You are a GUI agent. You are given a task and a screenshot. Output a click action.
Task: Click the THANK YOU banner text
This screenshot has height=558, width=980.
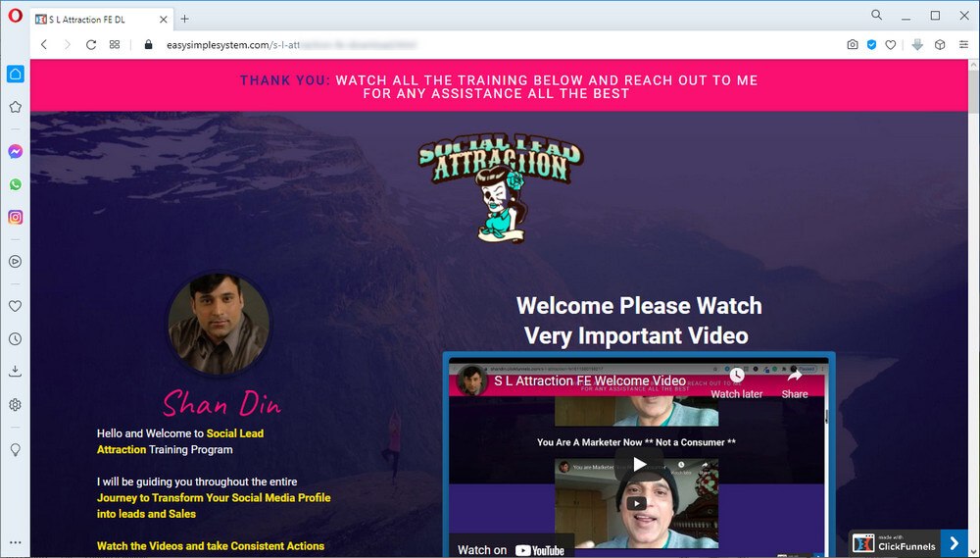284,80
